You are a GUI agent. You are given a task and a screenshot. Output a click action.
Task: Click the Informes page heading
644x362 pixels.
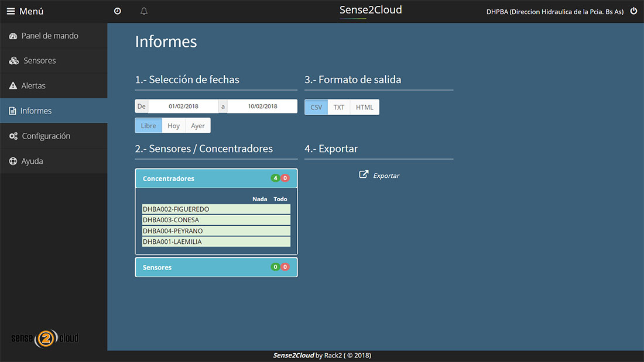click(x=166, y=42)
